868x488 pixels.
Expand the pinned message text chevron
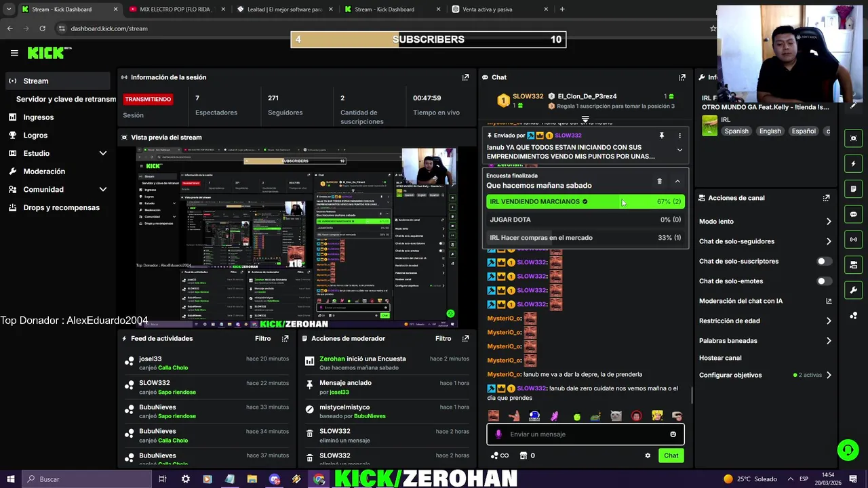tap(679, 150)
